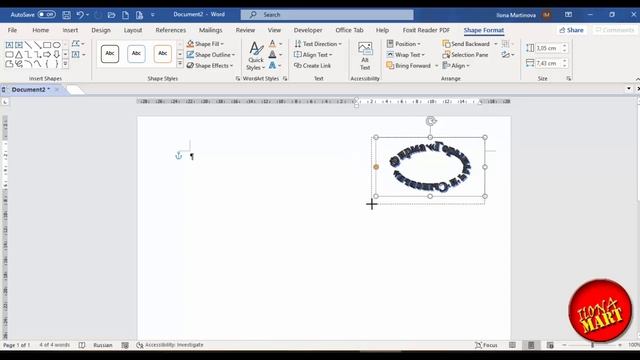640x360 pixels.
Task: Pick the Right Arrow shape
Action: click(x=47, y=54)
